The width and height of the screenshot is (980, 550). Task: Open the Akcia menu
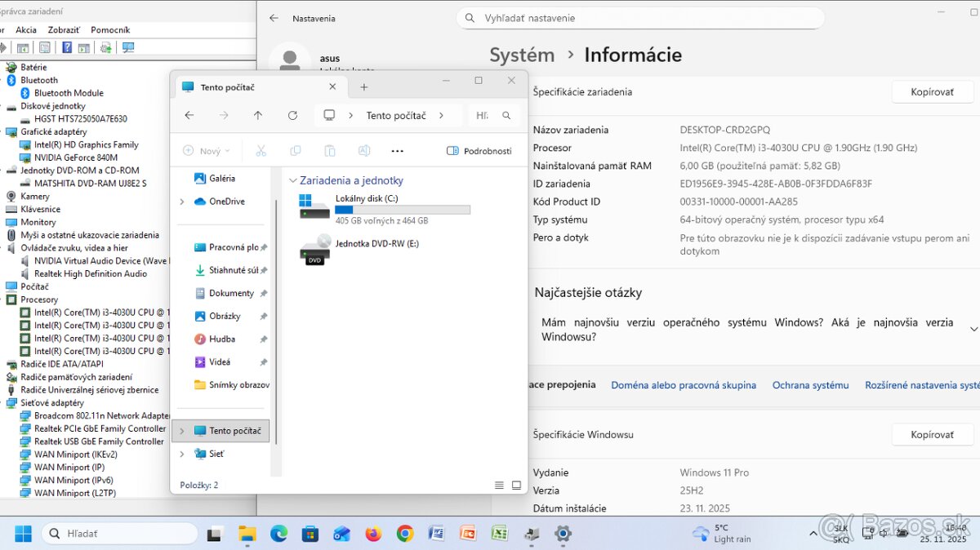pos(26,29)
